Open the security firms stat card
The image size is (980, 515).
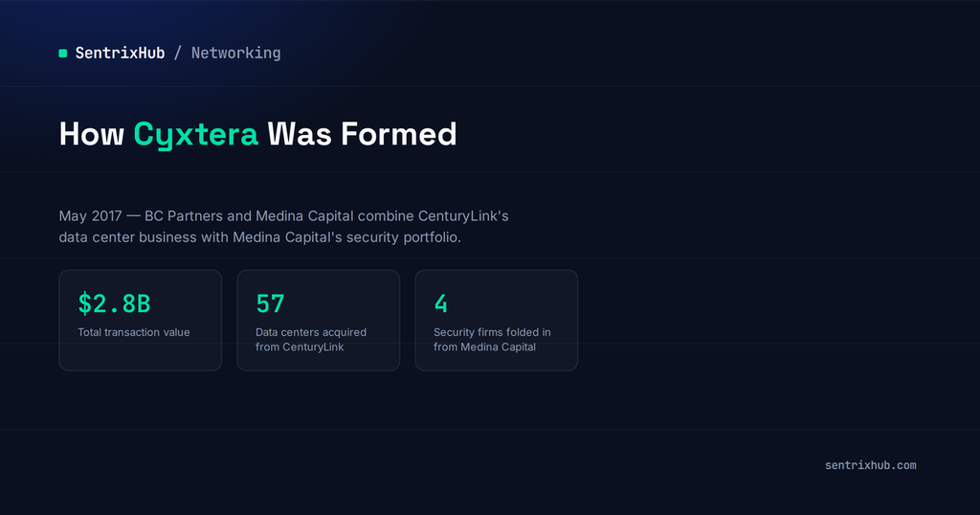tap(497, 321)
